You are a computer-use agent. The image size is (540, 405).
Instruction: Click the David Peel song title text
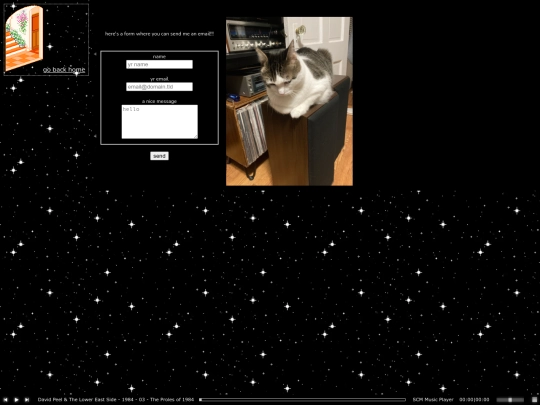point(116,399)
